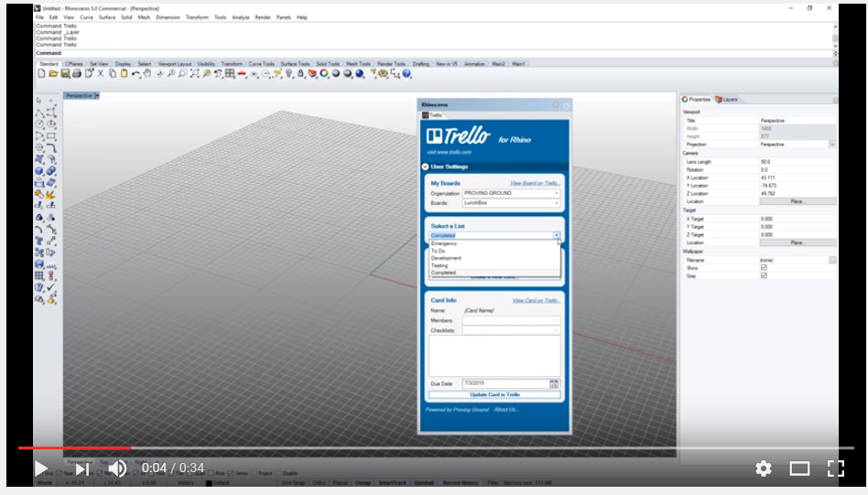Image resolution: width=868 pixels, height=495 pixels.
Task: Click the Copy icon in the toolbar
Action: pyautogui.click(x=113, y=73)
